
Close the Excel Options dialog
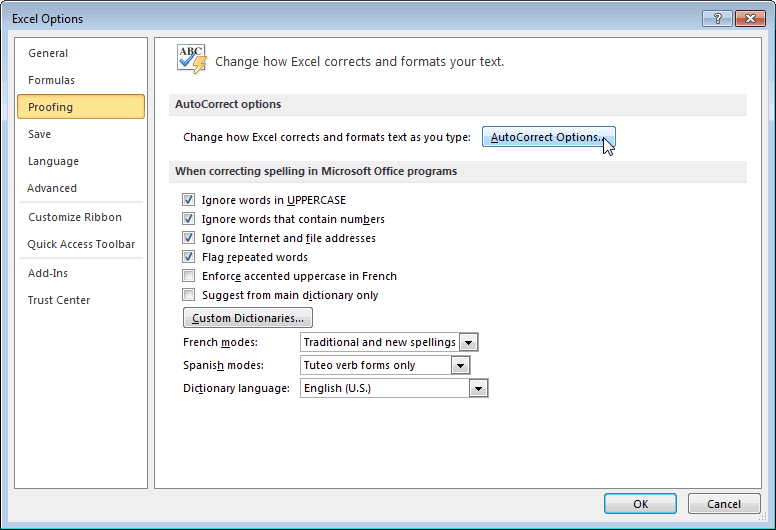749,18
